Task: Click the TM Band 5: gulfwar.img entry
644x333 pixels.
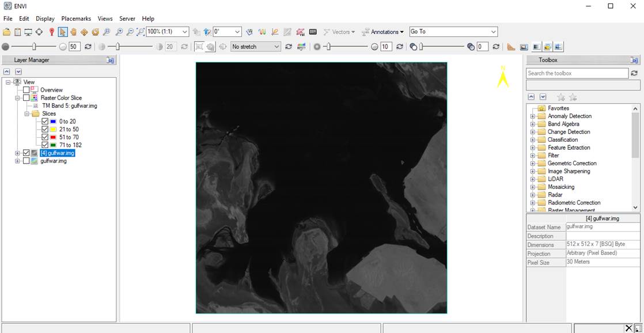Action: tap(70, 105)
